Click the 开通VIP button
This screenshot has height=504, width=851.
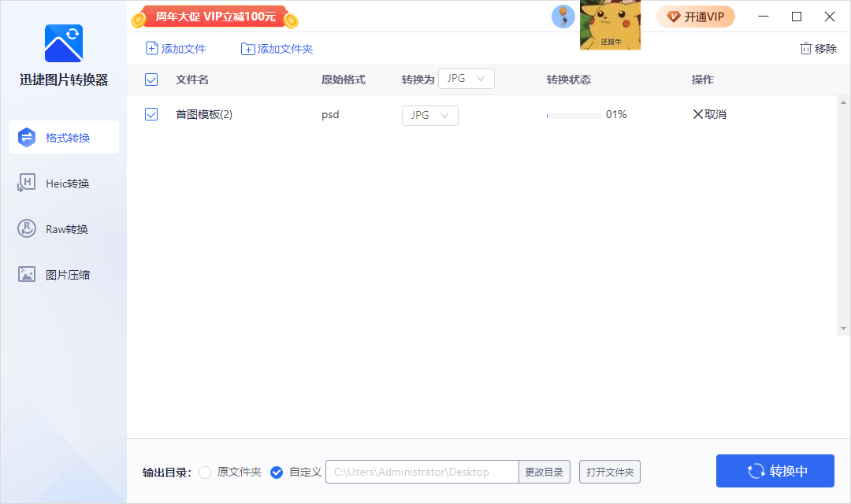pos(696,17)
